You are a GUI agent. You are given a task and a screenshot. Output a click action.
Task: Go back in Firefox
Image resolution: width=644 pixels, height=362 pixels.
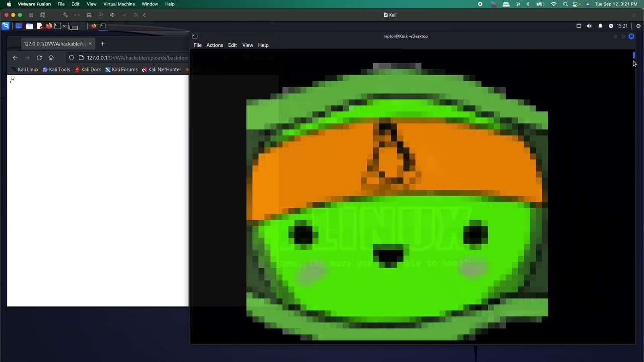(15, 58)
